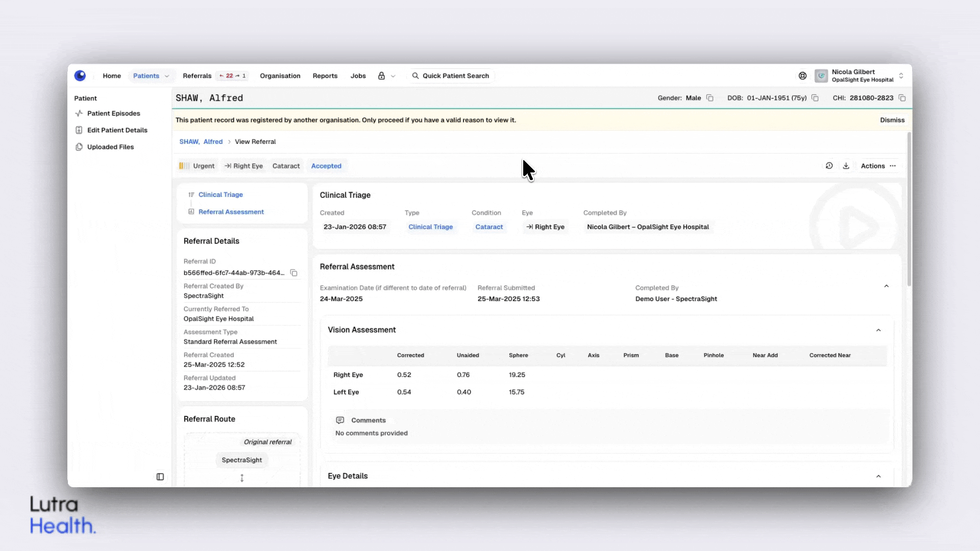The image size is (980, 551).
Task: Click the Right Eye sphere value 19.25
Action: [517, 375]
